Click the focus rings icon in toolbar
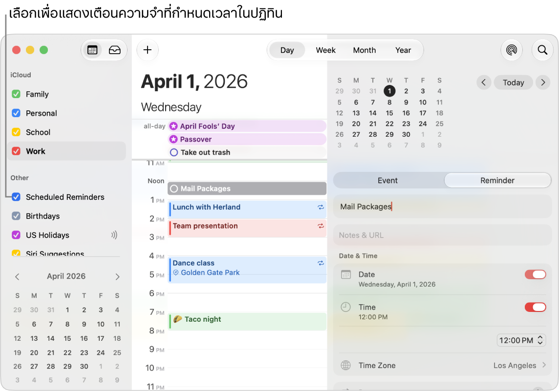The height and width of the screenshot is (392, 559). [x=512, y=50]
